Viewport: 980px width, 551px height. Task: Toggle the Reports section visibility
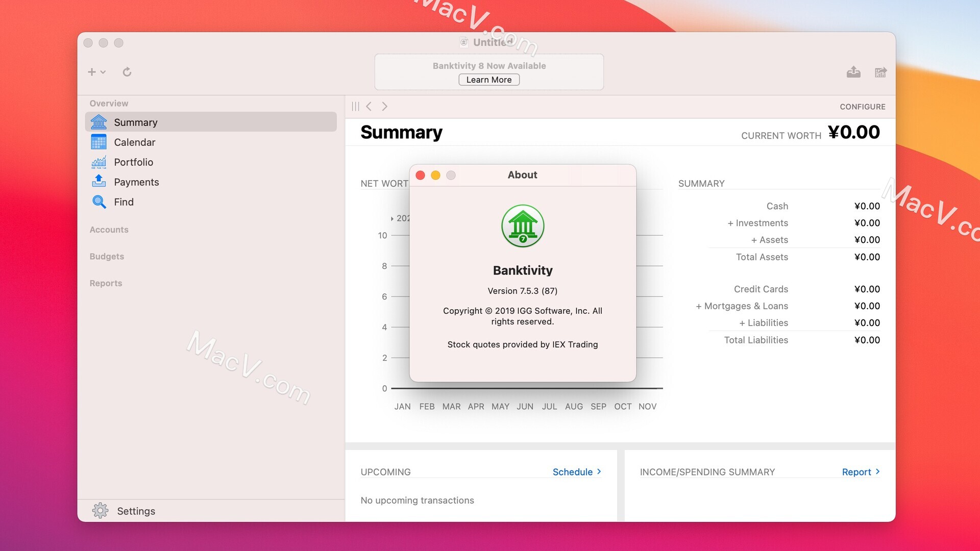(106, 283)
